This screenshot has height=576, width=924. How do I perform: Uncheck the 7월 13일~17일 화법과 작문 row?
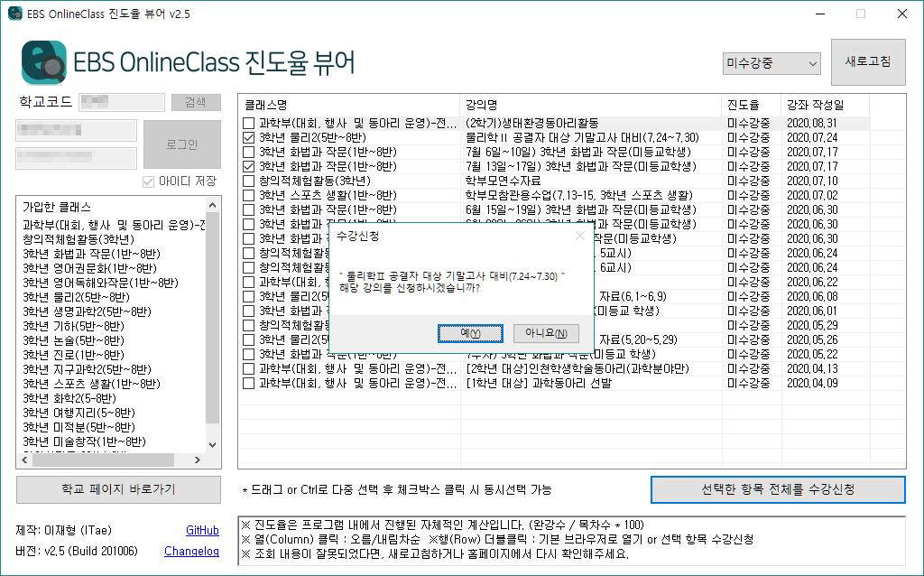pyautogui.click(x=249, y=166)
